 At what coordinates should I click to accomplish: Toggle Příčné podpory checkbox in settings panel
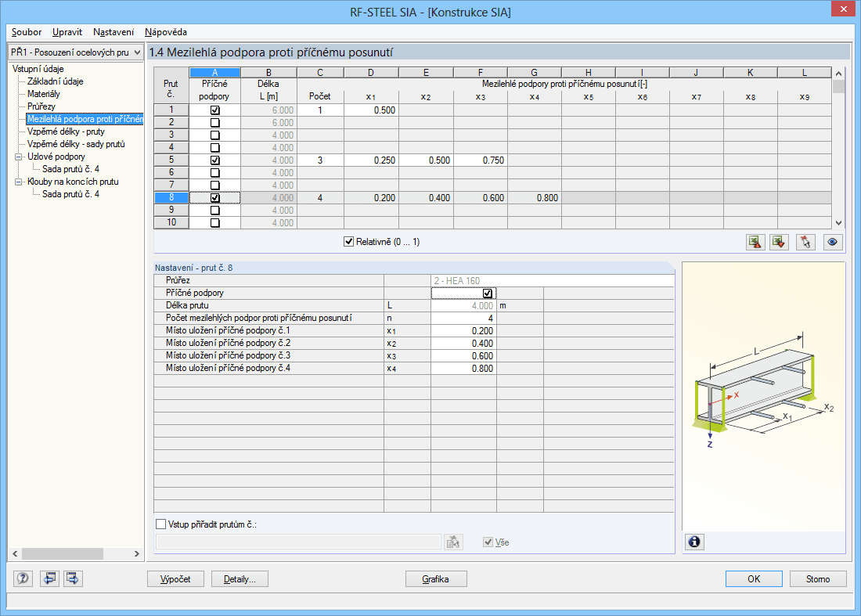pyautogui.click(x=487, y=294)
